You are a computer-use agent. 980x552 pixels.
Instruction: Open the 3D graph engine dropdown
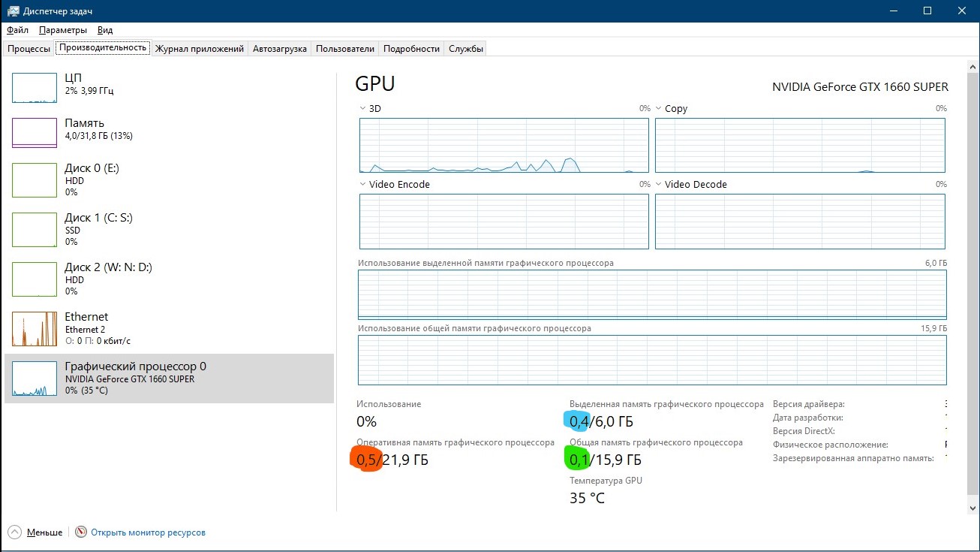(x=363, y=109)
